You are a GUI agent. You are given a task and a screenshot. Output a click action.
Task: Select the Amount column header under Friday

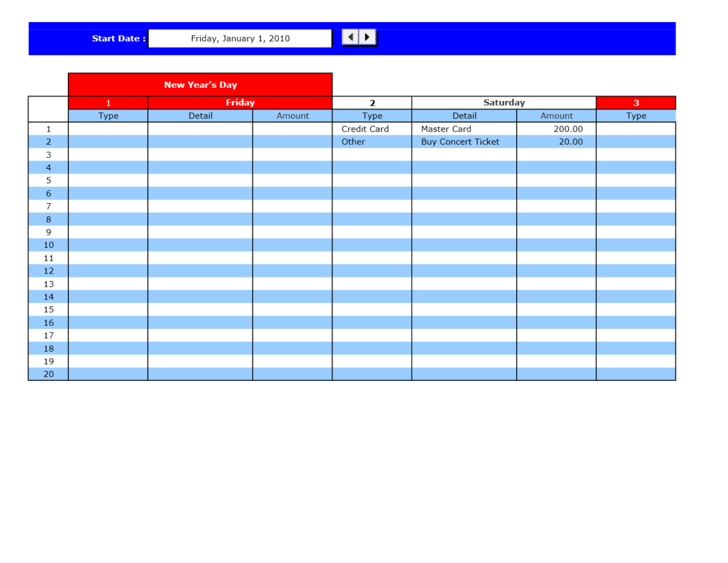[x=292, y=116]
